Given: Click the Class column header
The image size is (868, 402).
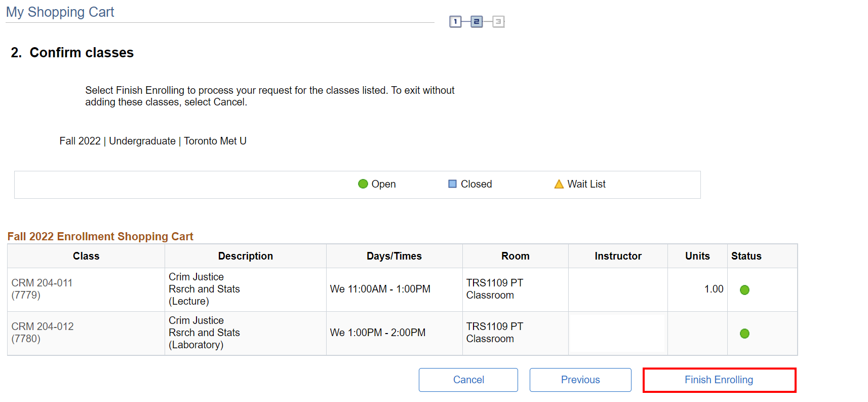Looking at the screenshot, I should (x=86, y=256).
